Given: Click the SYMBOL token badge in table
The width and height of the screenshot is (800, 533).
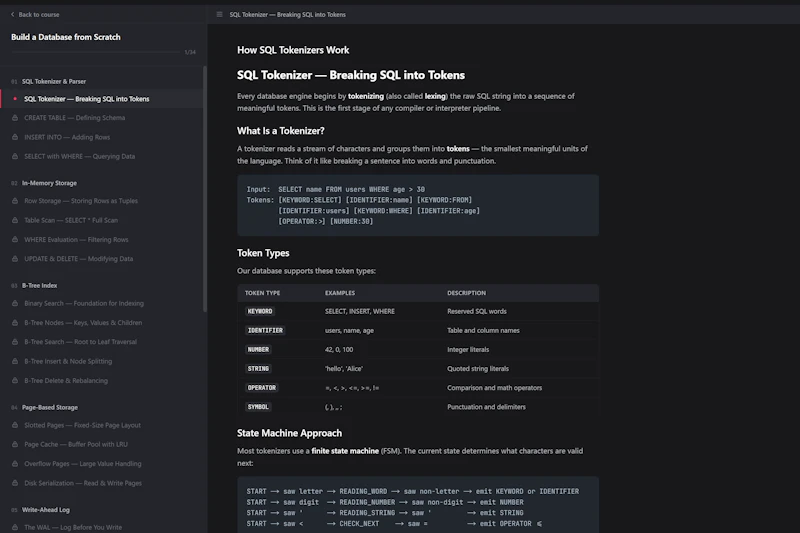Looking at the screenshot, I should coord(258,407).
